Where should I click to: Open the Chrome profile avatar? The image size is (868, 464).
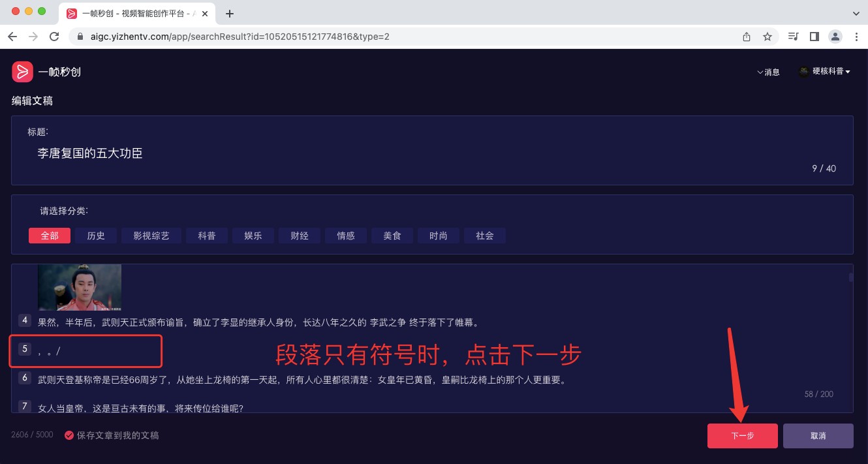coord(835,37)
